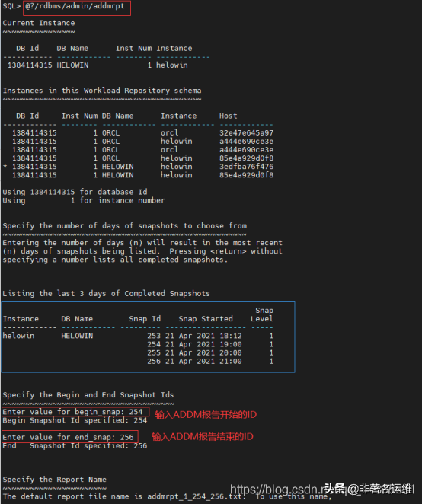Click the 'Enter value for begin_snap: 254' line

click(72, 412)
